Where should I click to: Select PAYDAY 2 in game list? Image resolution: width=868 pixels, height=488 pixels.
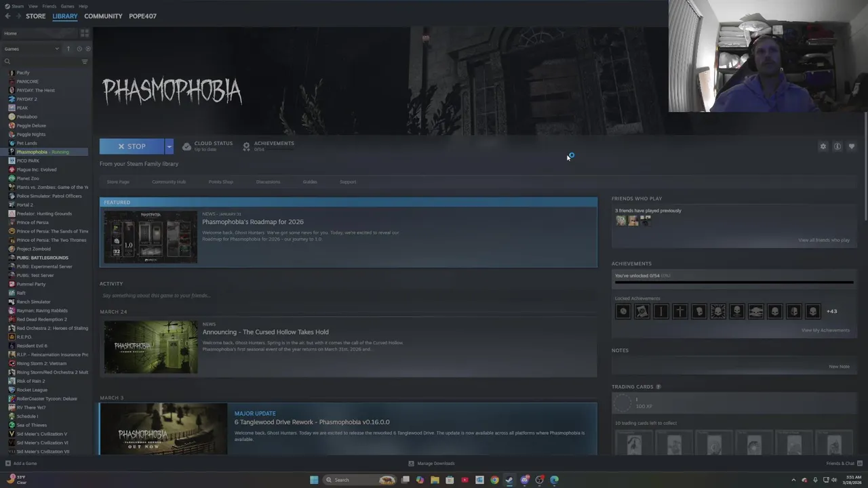coord(27,99)
